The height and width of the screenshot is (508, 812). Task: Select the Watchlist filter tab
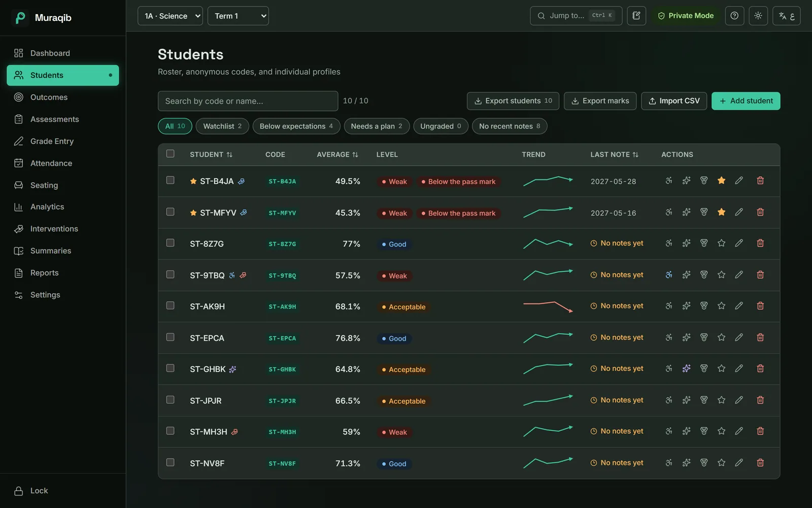click(222, 126)
